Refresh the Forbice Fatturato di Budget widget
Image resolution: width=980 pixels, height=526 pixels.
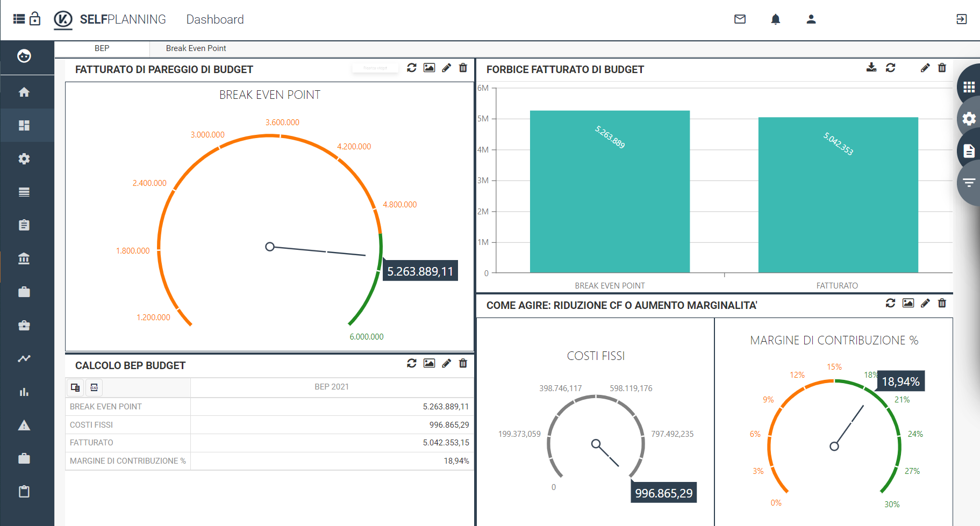[890, 68]
